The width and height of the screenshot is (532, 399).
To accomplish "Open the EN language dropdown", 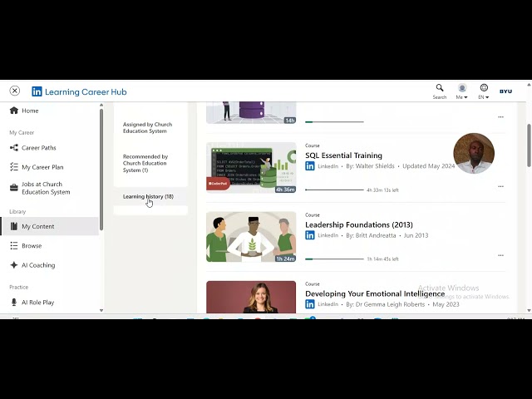I will coord(484,91).
